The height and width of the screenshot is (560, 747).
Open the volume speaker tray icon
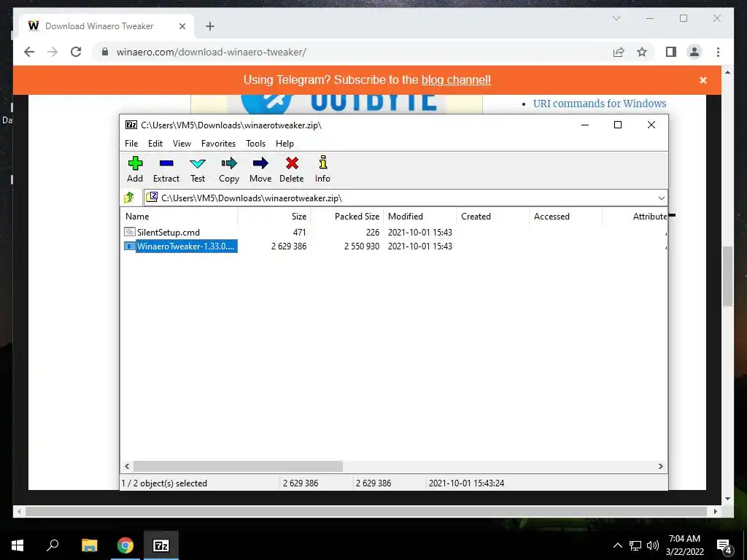tap(653, 545)
